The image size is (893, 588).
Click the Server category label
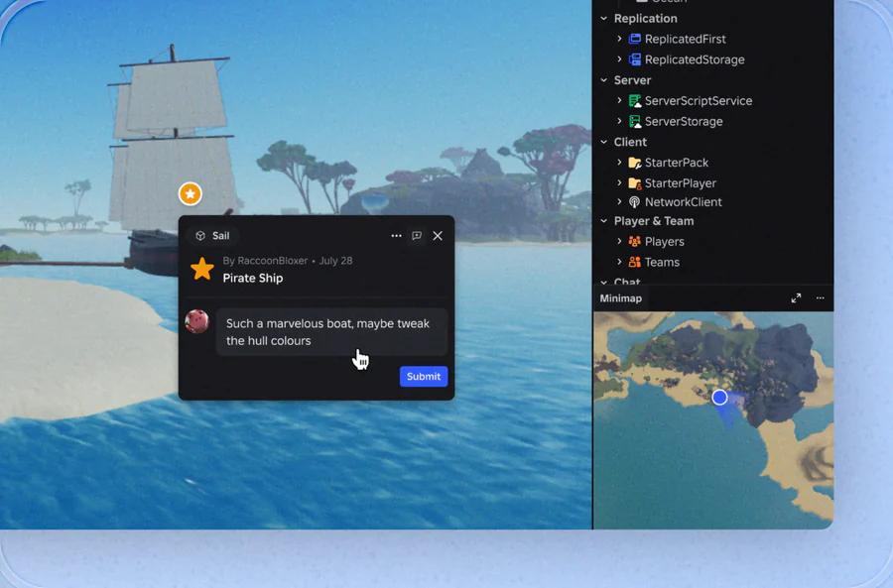click(x=632, y=80)
